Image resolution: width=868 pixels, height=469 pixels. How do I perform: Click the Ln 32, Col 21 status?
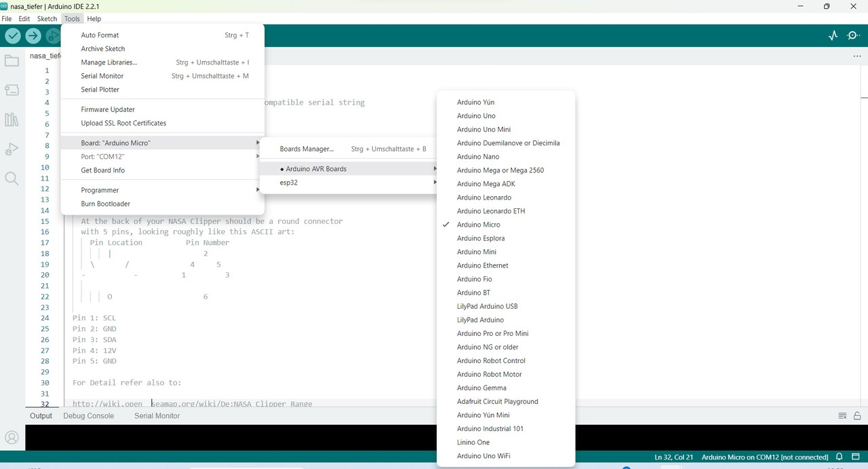pos(673,457)
